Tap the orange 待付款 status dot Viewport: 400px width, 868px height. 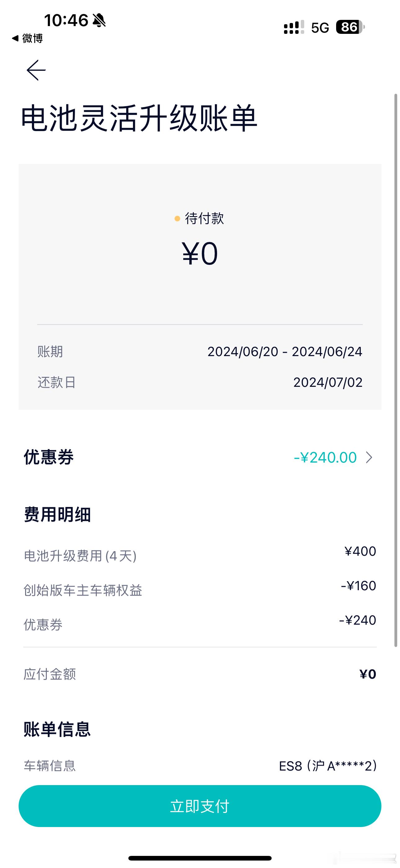(x=177, y=219)
